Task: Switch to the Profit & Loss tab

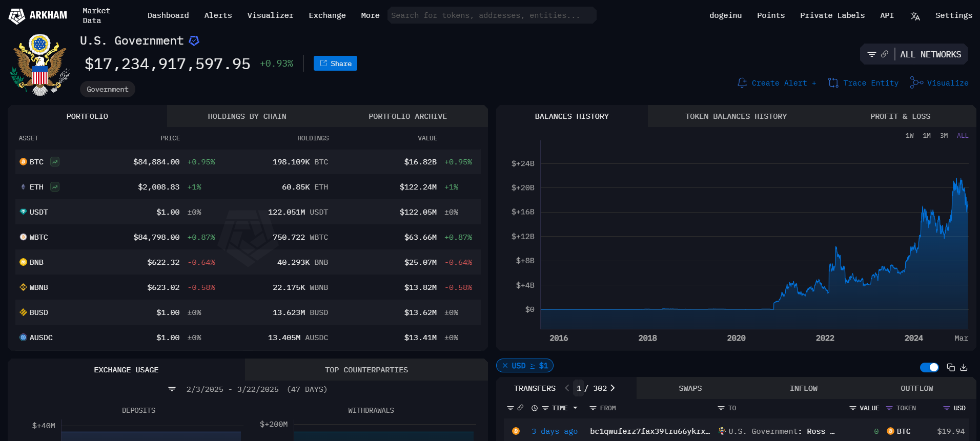Action: point(900,116)
